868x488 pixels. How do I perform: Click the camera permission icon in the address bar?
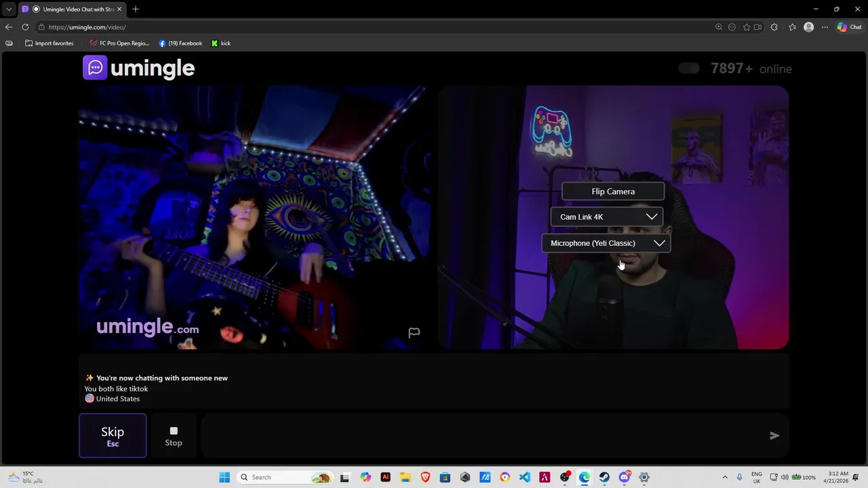pyautogui.click(x=757, y=27)
